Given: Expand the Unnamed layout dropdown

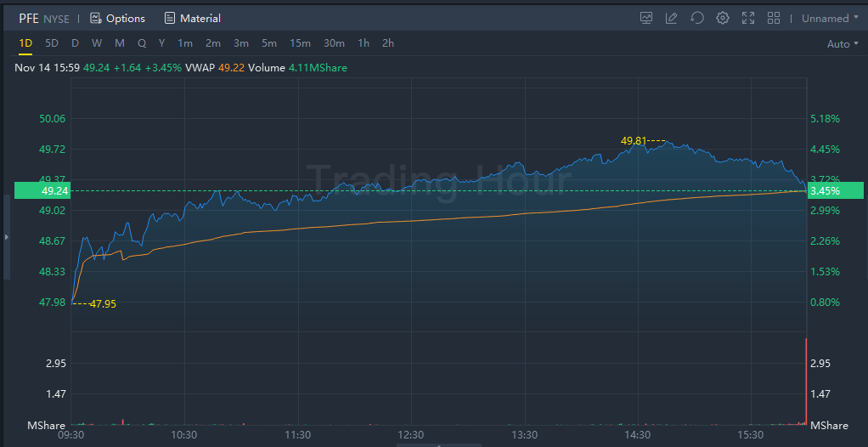Looking at the screenshot, I should (830, 18).
